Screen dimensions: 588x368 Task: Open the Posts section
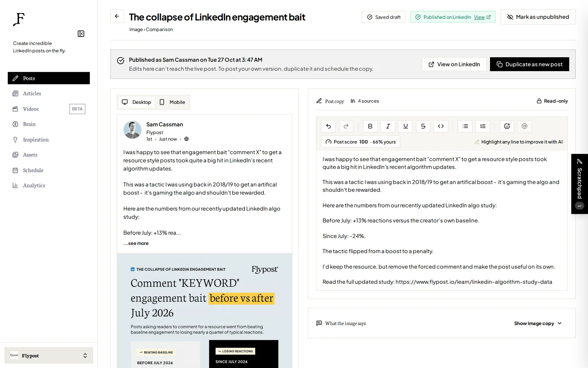click(x=49, y=78)
